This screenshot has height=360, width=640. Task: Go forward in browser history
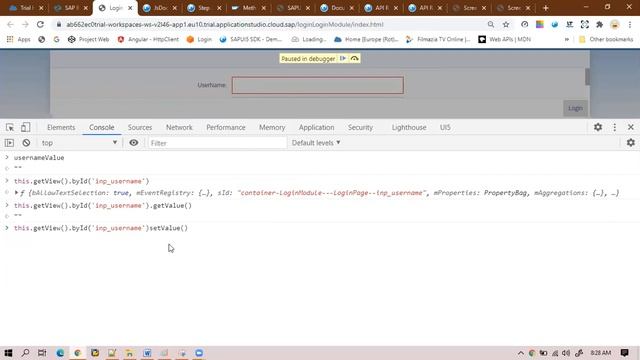[x=25, y=24]
